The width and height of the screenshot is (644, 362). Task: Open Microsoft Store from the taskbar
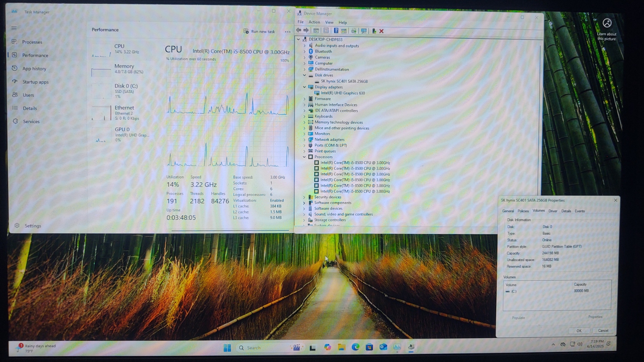click(x=369, y=347)
